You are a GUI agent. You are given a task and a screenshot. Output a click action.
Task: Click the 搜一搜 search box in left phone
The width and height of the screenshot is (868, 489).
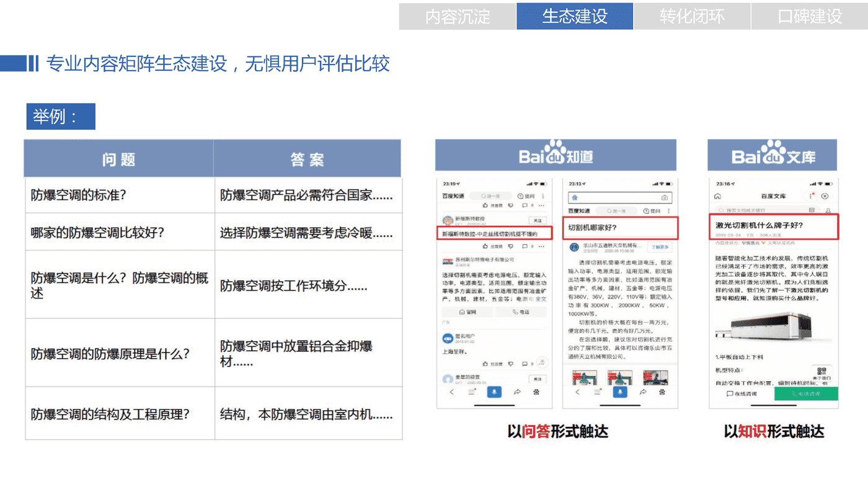(491, 196)
